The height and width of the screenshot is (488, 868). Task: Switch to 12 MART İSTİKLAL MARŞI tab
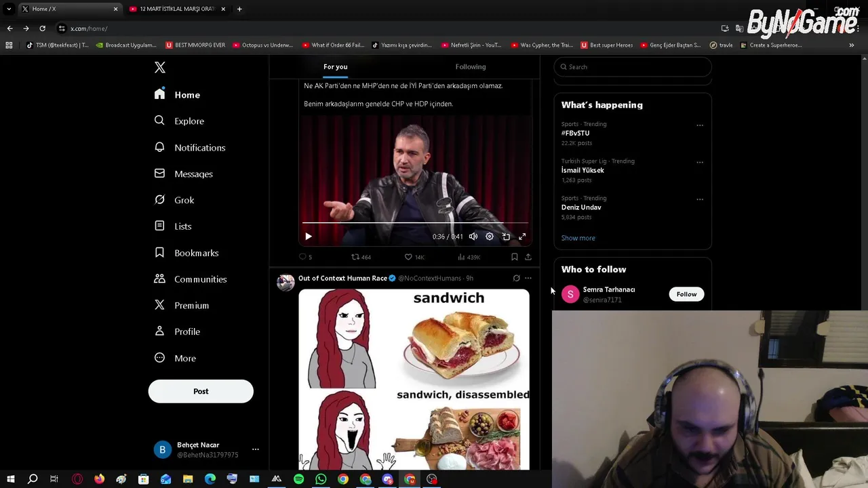[x=178, y=9]
